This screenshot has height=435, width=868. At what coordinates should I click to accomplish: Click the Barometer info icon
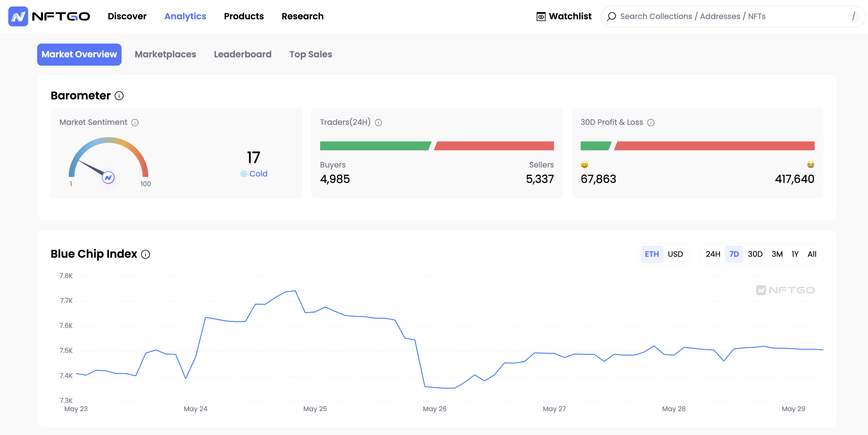119,96
